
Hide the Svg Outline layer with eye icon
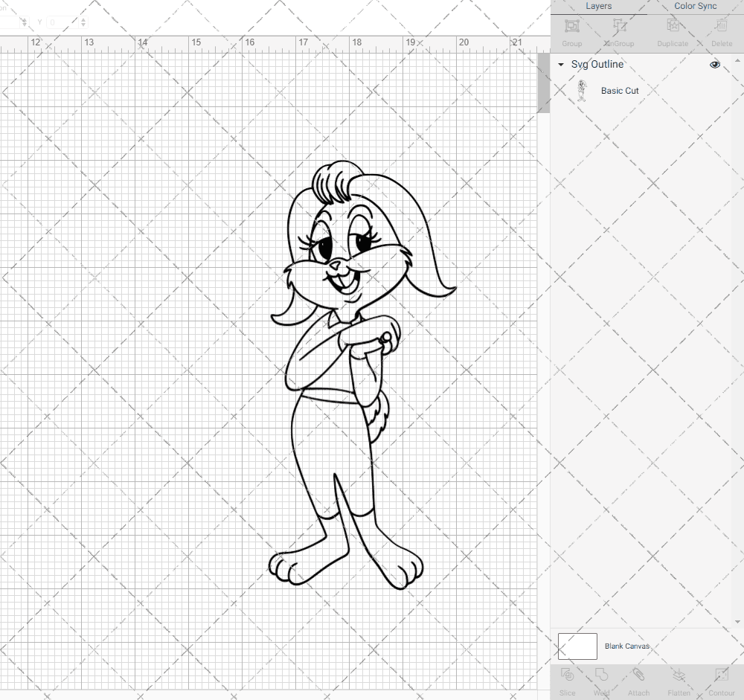pyautogui.click(x=715, y=65)
